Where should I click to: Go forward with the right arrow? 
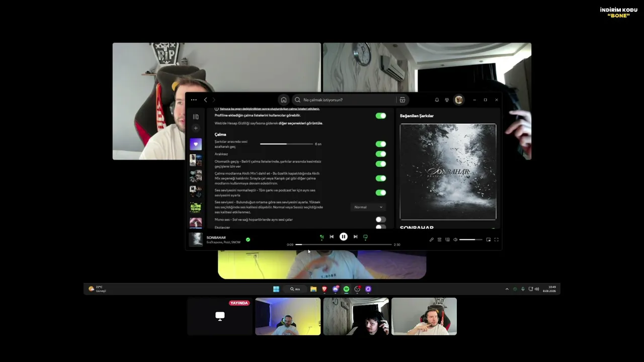213,100
